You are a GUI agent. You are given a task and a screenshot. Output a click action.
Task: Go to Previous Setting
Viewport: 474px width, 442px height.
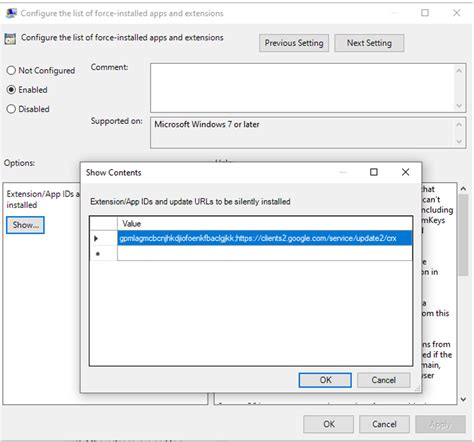pos(294,43)
